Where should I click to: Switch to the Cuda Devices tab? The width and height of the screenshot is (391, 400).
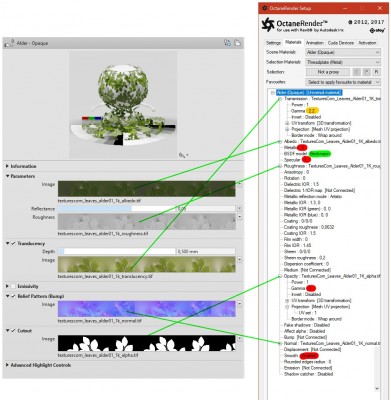tap(340, 43)
